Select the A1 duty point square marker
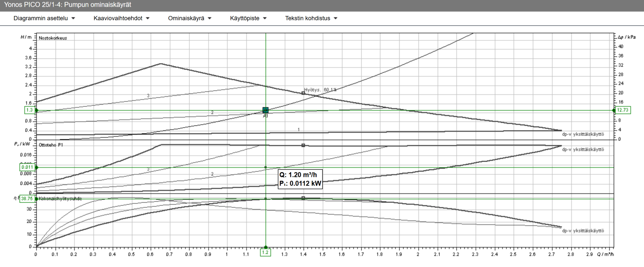 (x=265, y=110)
